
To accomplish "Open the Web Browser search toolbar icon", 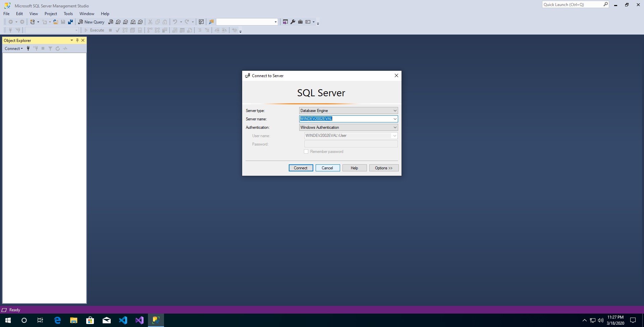I will click(211, 21).
